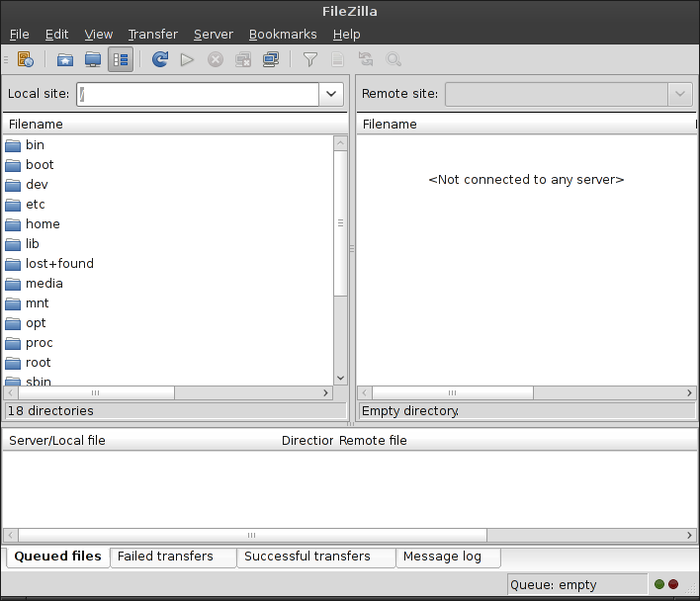Select the opt folder
700x601 pixels.
[x=36, y=323]
